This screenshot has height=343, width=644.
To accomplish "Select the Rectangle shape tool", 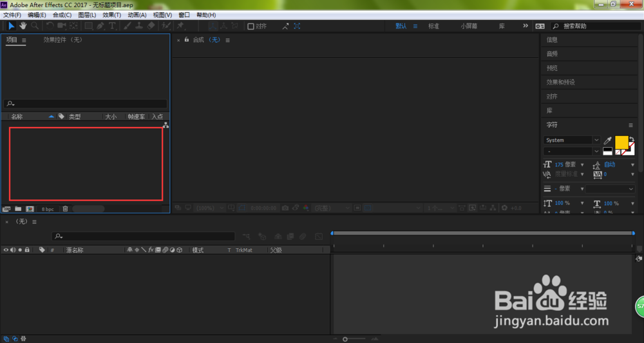I will click(88, 26).
